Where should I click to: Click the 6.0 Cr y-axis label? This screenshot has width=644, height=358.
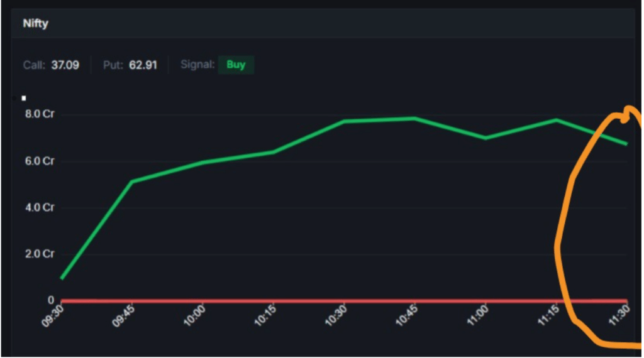point(40,161)
